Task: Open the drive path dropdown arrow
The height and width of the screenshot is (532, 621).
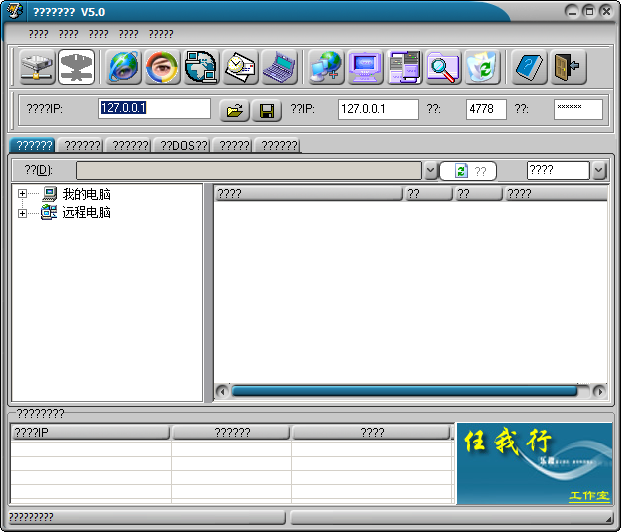Action: point(430,171)
